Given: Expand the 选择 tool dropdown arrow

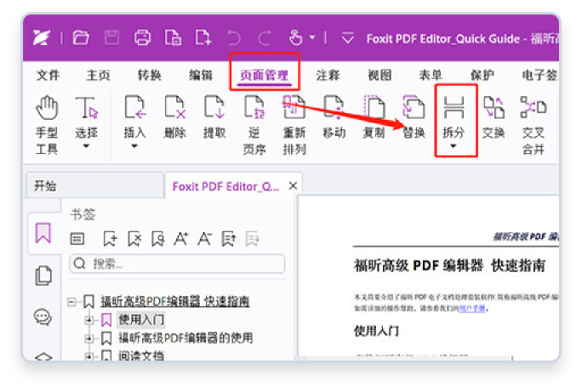Looking at the screenshot, I should pyautogui.click(x=86, y=146).
